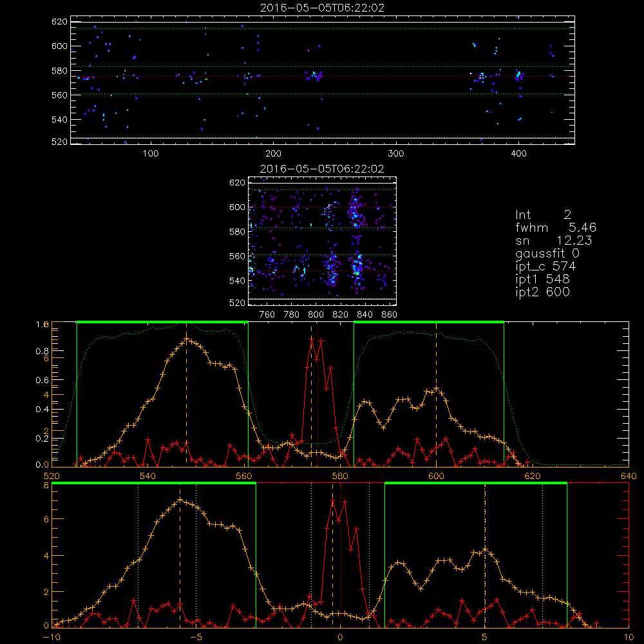The image size is (644, 644).
Task: Click y-axis label 620 of the wide spectrogram
Action: 59,21
